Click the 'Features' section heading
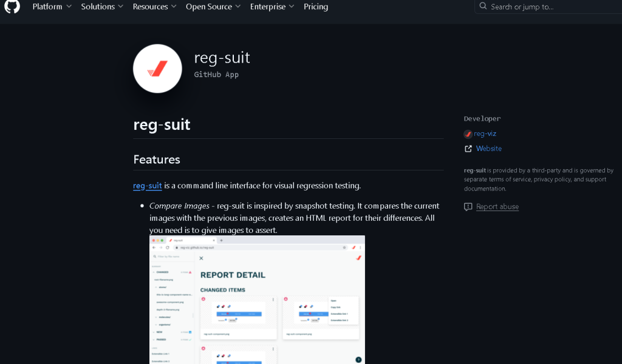The image size is (622, 364). coord(157,160)
